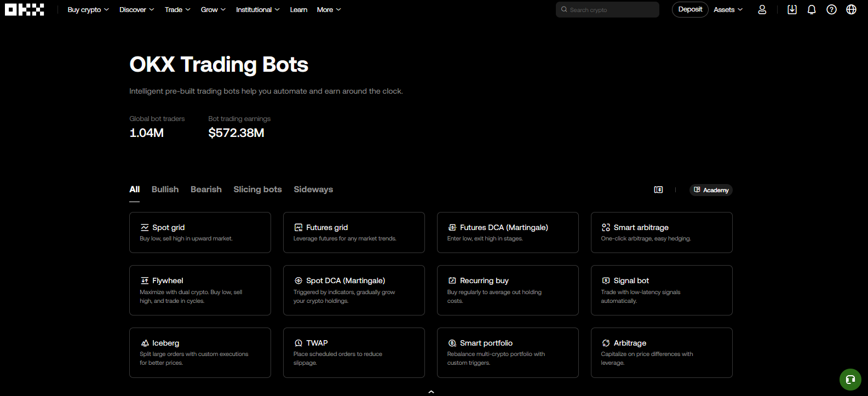Click the Deposit button
Viewport: 868px width, 396px height.
tap(690, 9)
